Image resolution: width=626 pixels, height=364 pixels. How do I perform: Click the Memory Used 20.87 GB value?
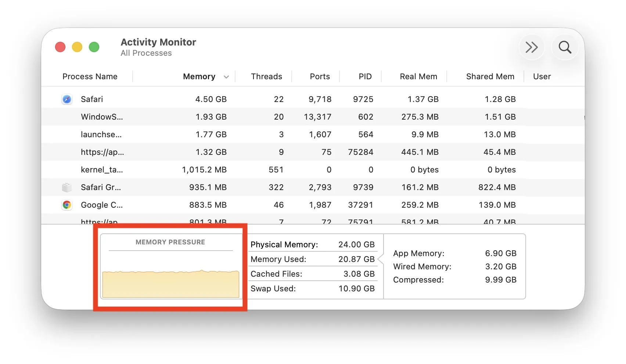[x=356, y=259]
